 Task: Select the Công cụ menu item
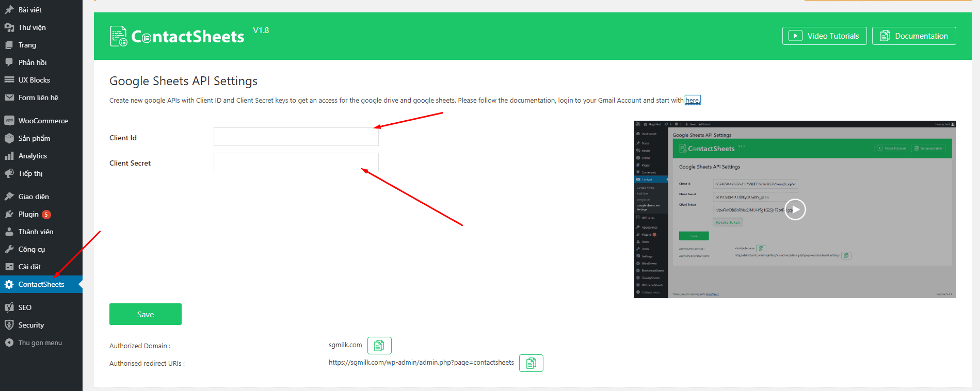point(41,249)
